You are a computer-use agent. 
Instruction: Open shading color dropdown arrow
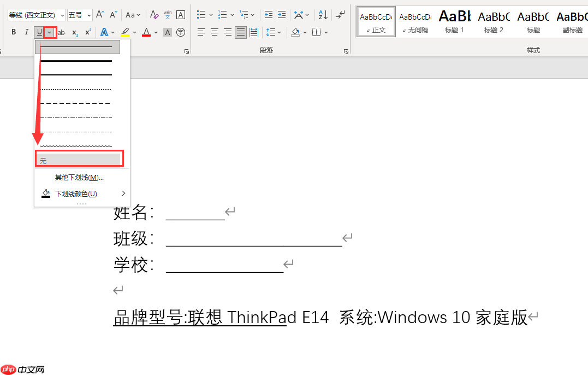(x=305, y=33)
